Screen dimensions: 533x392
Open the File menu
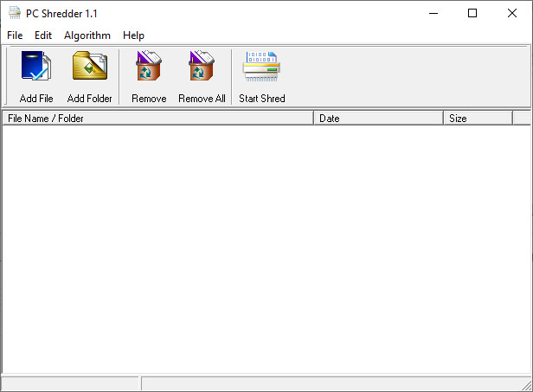click(15, 35)
